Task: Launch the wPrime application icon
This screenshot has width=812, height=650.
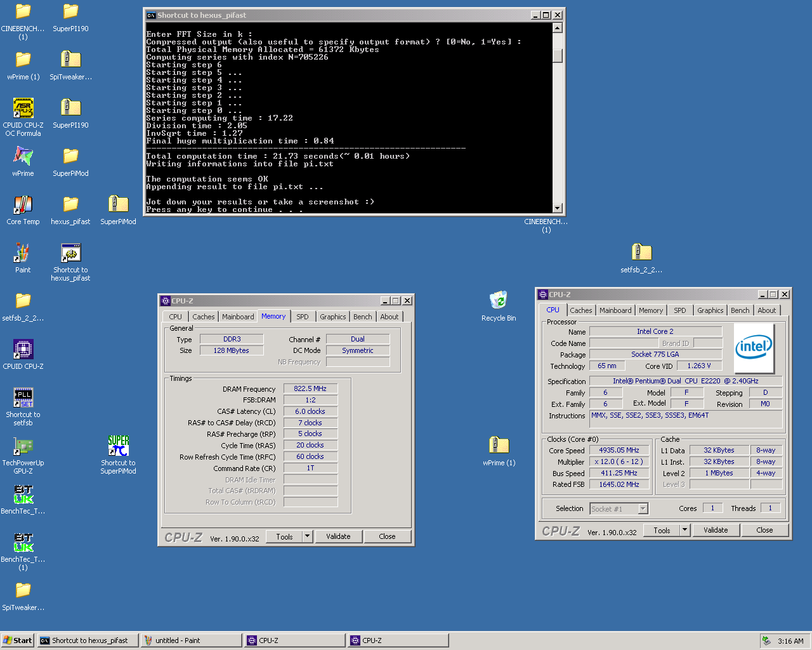Action: (x=23, y=156)
